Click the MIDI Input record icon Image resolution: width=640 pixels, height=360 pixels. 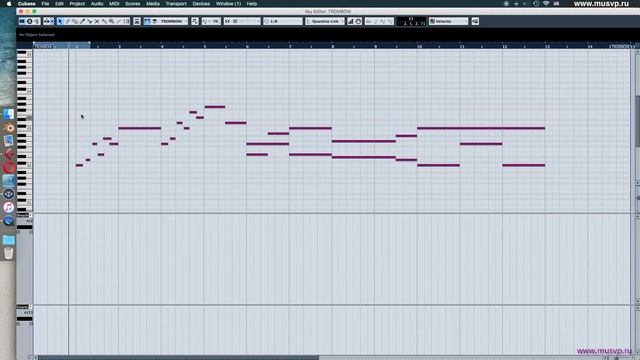click(x=358, y=21)
